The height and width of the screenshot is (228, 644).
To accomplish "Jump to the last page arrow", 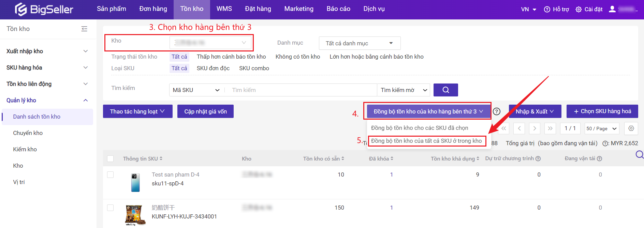I will point(550,128).
